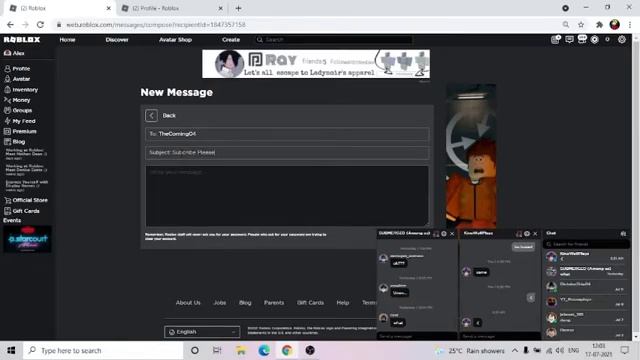Click the Gift Cards footer link
Screen dimensions: 640x360
pos(310,302)
